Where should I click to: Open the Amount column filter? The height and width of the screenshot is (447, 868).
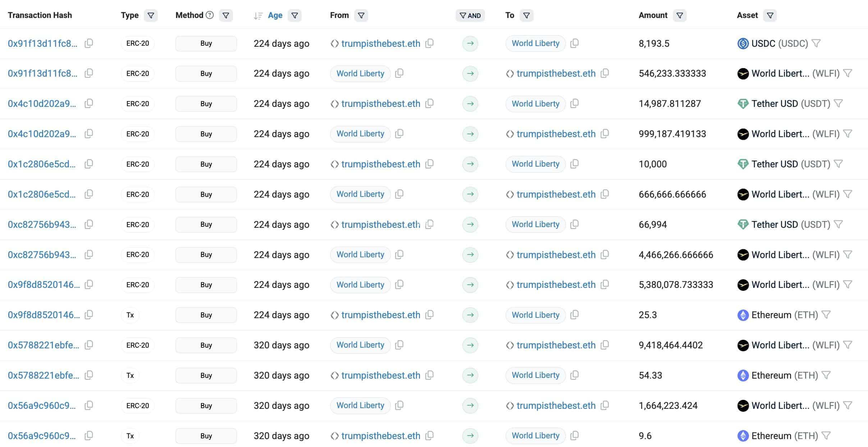(680, 15)
